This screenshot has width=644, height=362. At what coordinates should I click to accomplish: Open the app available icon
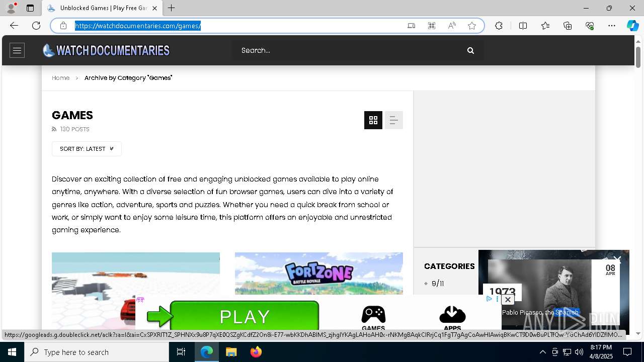point(412,26)
